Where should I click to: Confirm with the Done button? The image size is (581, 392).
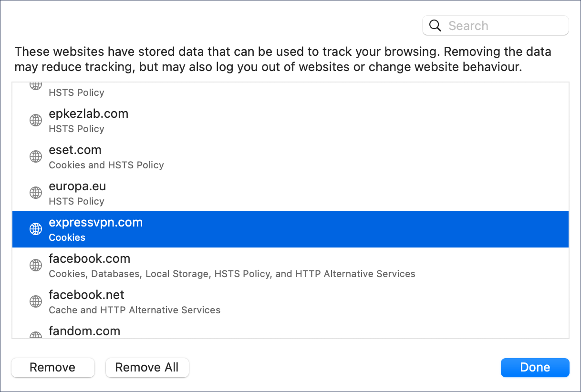pos(535,367)
